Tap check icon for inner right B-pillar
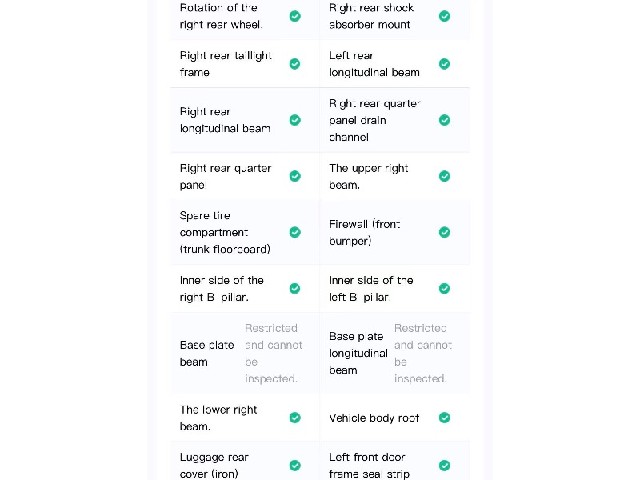640x480 pixels. 295,289
